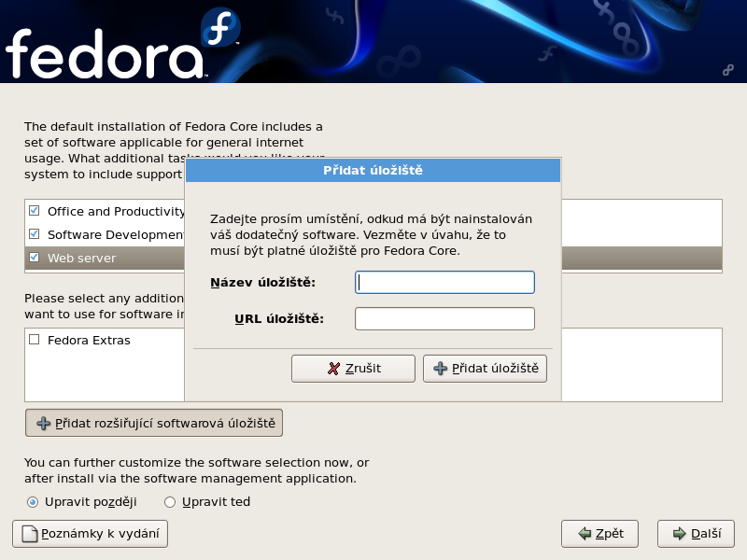Open release notes via Poznámky k vydání
747x560 pixels.
click(90, 534)
